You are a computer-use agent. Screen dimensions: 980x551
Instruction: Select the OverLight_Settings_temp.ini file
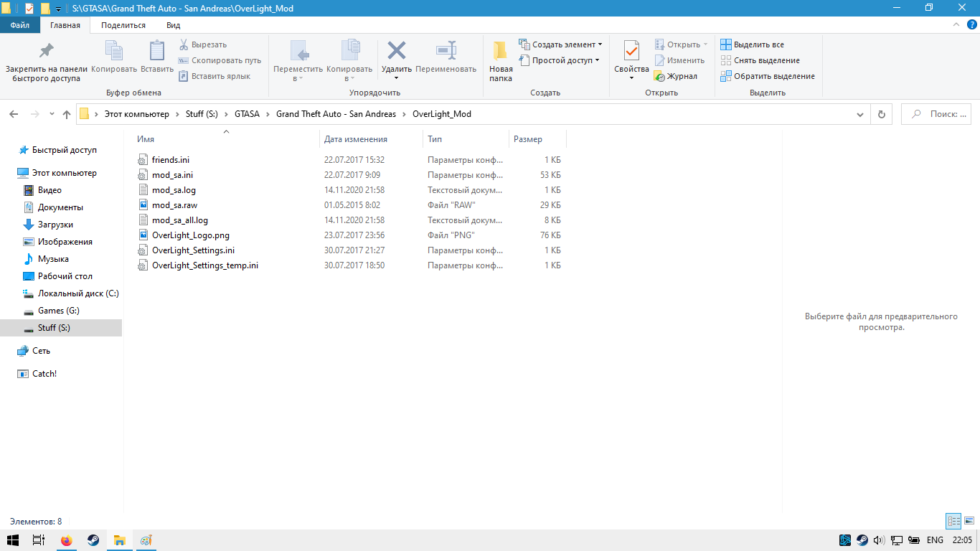pos(205,265)
